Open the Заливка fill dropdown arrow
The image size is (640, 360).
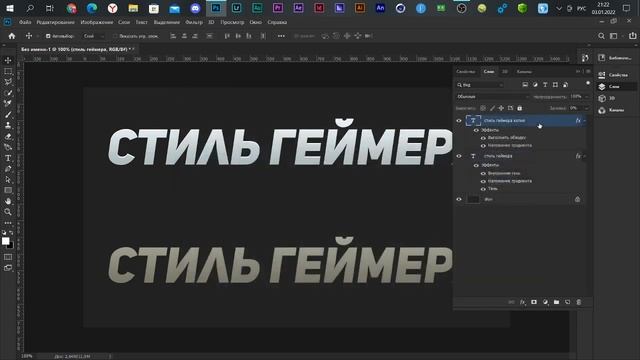[x=587, y=108]
